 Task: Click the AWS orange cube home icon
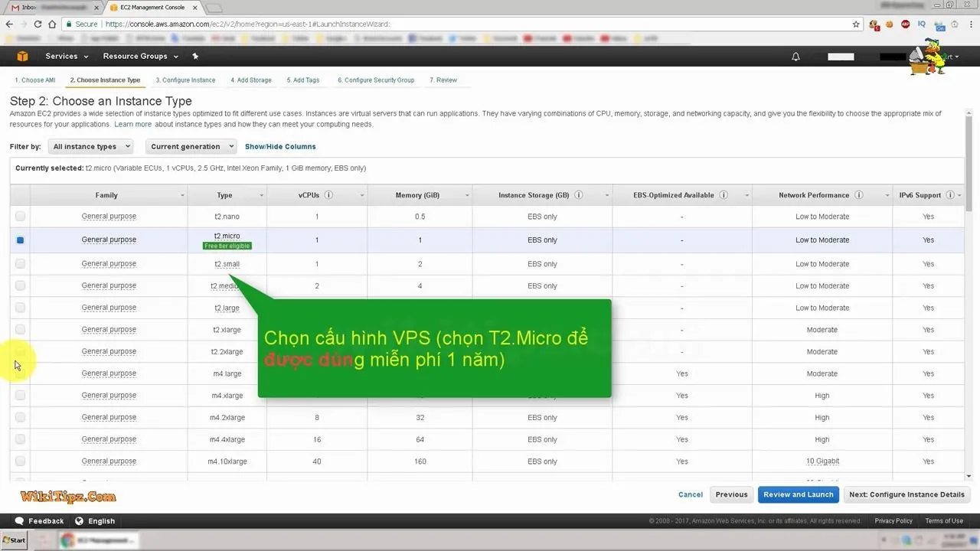click(x=23, y=56)
